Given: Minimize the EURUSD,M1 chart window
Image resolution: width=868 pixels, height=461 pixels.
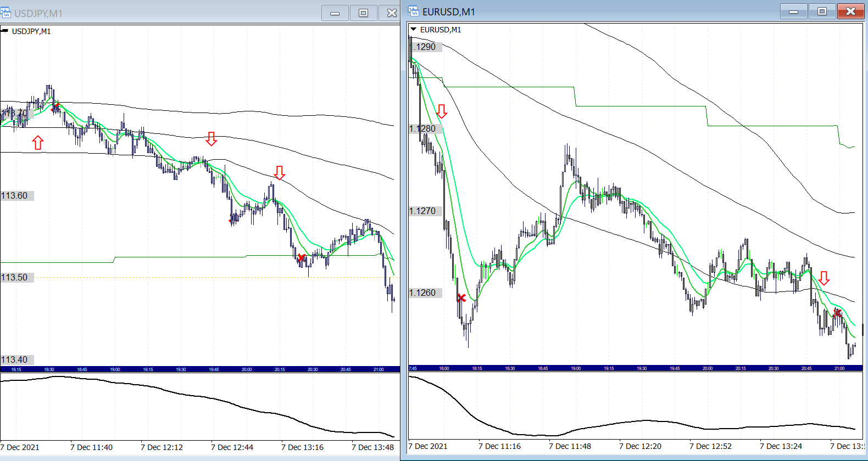Looking at the screenshot, I should pyautogui.click(x=793, y=12).
